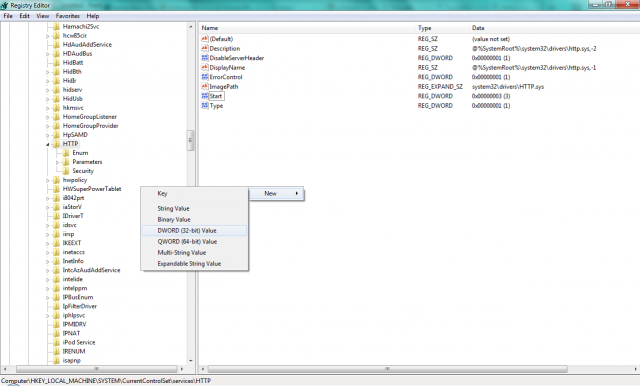Image resolution: width=640 pixels, height=386 pixels.
Task: Click the binary icon next to ErrorControl
Action: 205,77
